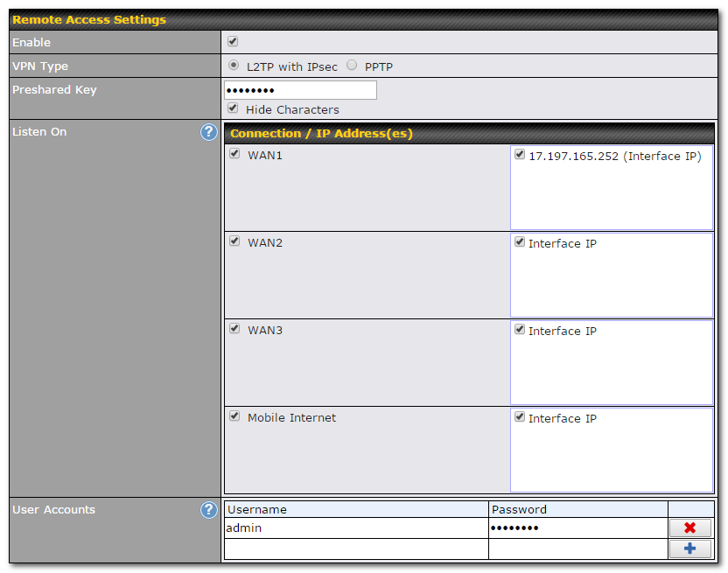The image size is (728, 573).
Task: Disable listening on WAN2
Action: coord(234,241)
